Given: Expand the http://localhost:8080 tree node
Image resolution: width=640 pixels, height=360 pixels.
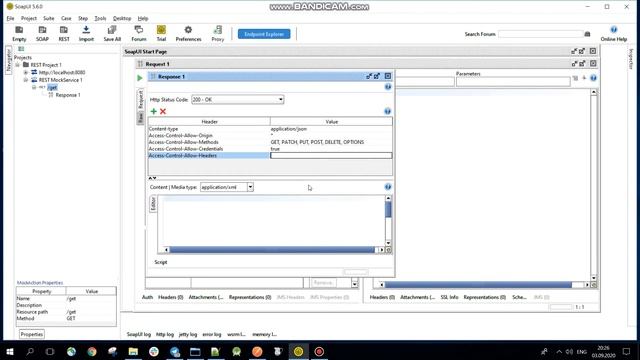Looking at the screenshot, I should click(26, 72).
